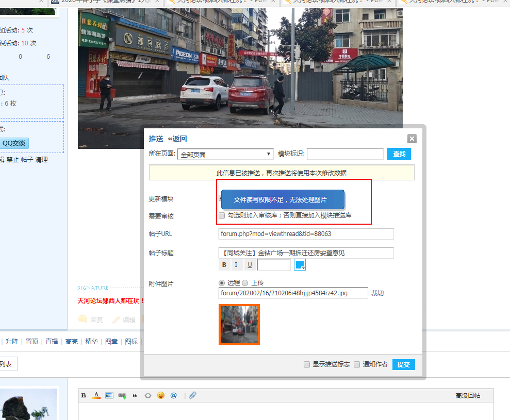Tick the 通知作者 checkbox
510x420 pixels.
tap(357, 364)
